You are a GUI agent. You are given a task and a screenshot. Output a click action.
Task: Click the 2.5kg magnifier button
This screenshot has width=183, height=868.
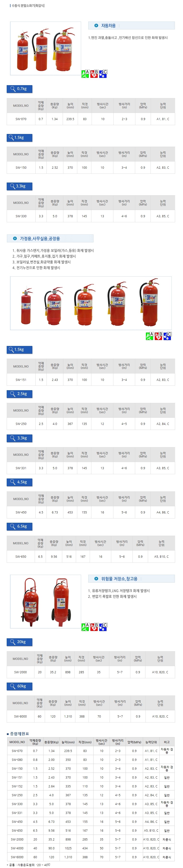(20, 394)
